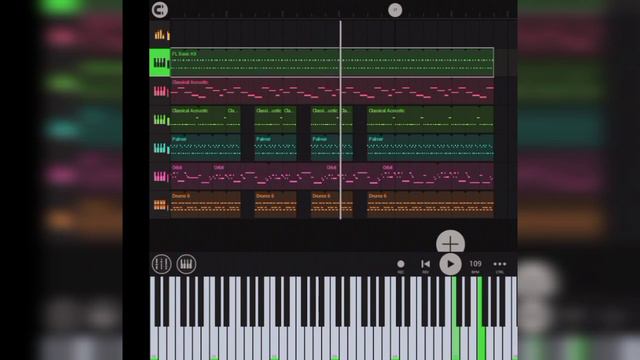Image resolution: width=640 pixels, height=360 pixels.
Task: Select the orange Drums 6 step-sequencer track icon
Action: (160, 205)
